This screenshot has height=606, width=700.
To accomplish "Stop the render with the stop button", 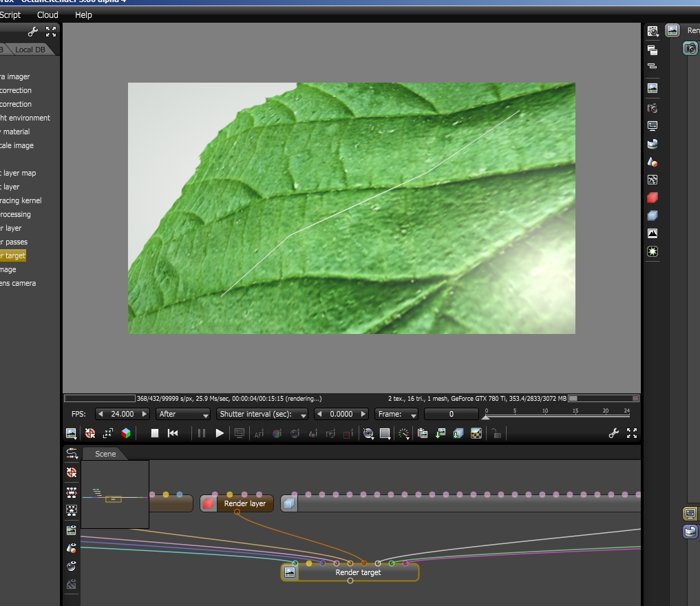I will [155, 433].
